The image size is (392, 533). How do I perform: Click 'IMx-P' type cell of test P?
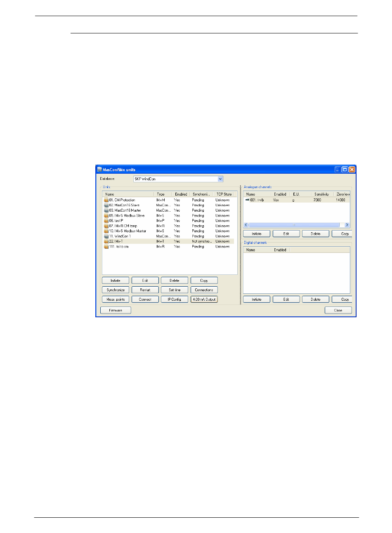pyautogui.click(x=160, y=221)
